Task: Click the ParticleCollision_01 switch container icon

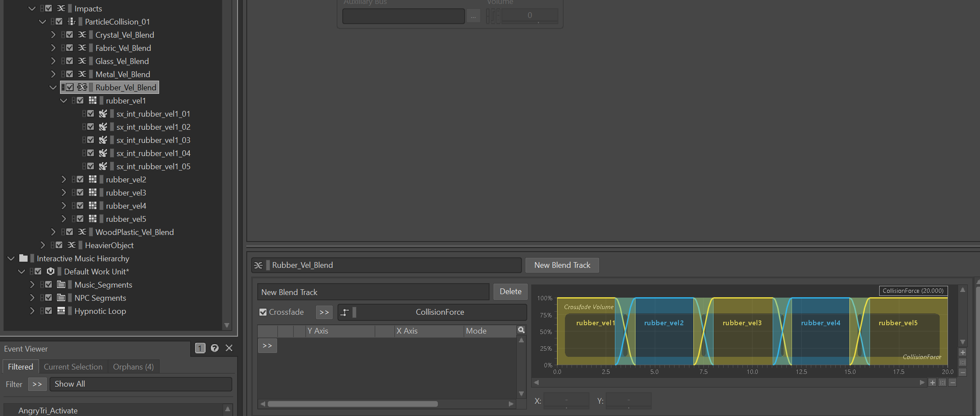Action: 71,21
